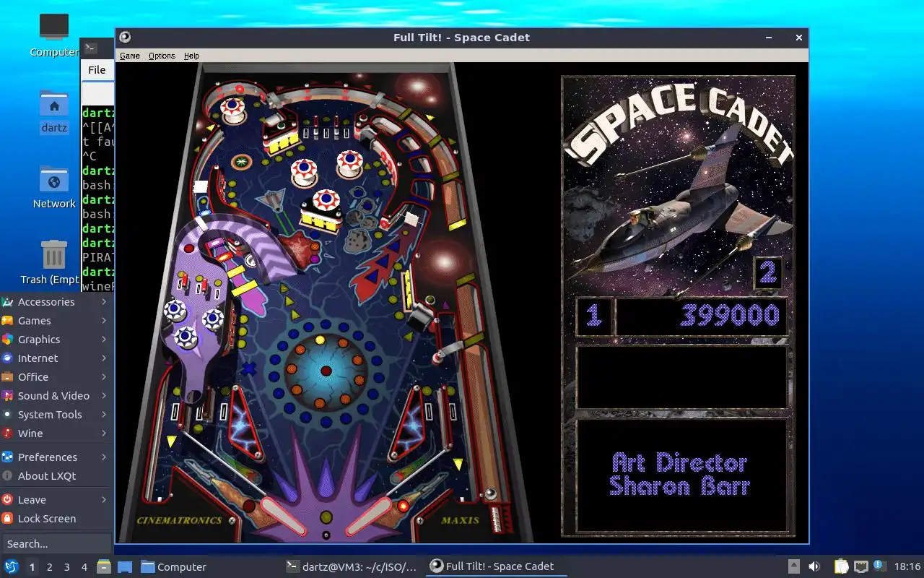Open the Options menu in Space Cadet

point(162,56)
